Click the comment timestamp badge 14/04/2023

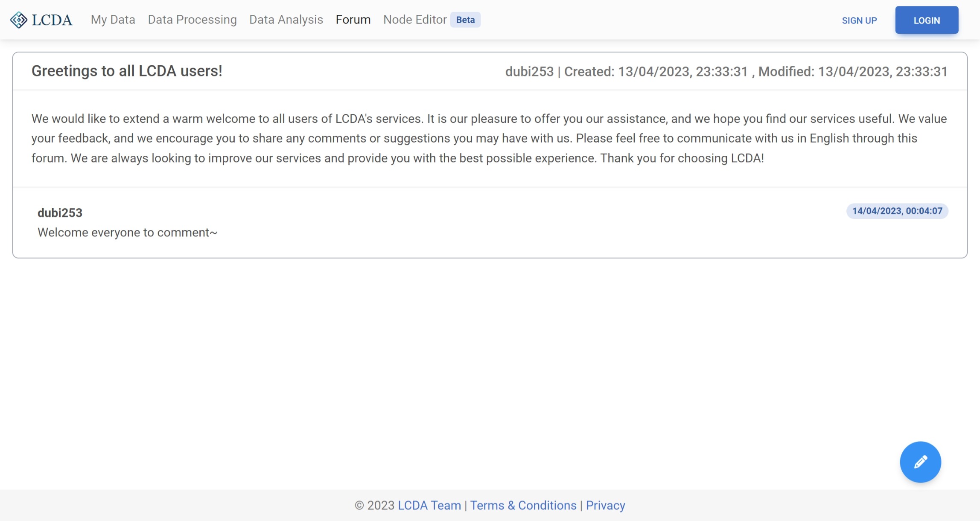point(896,211)
